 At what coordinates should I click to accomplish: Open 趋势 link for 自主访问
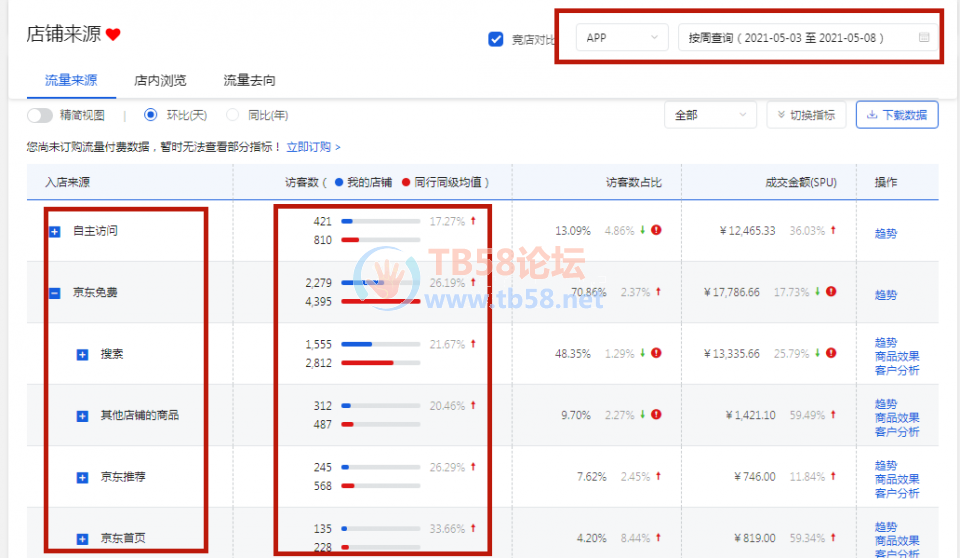[x=886, y=233]
